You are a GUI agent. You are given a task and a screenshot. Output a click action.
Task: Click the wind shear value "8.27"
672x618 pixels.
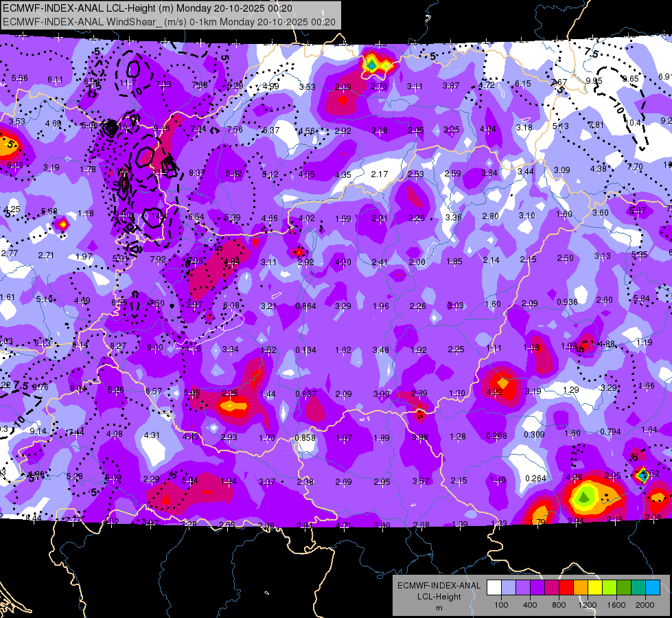[118, 345]
